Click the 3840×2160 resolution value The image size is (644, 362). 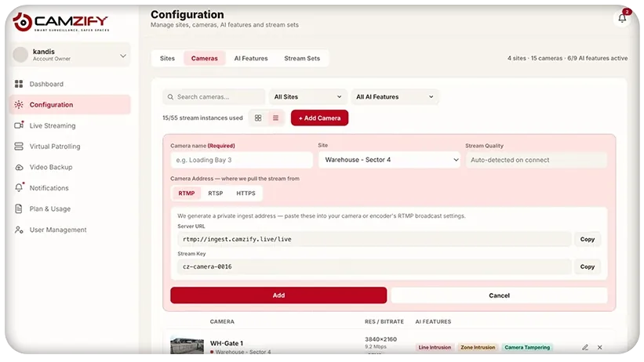tap(380, 339)
